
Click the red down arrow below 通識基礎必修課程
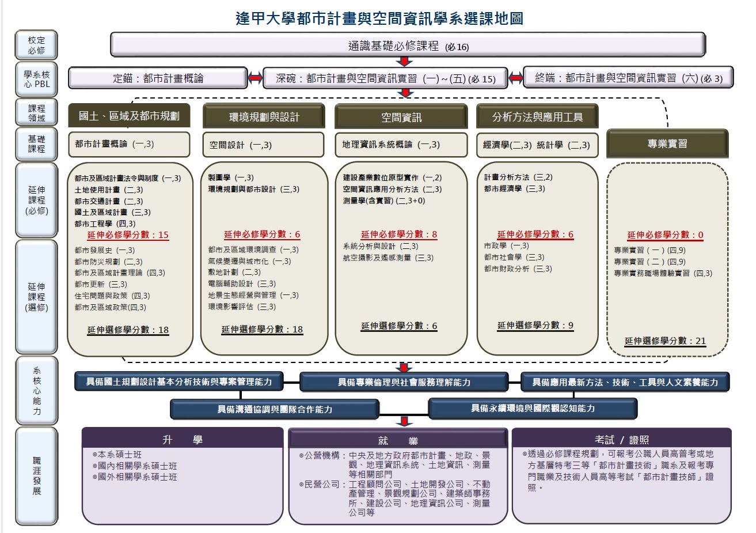pos(405,61)
